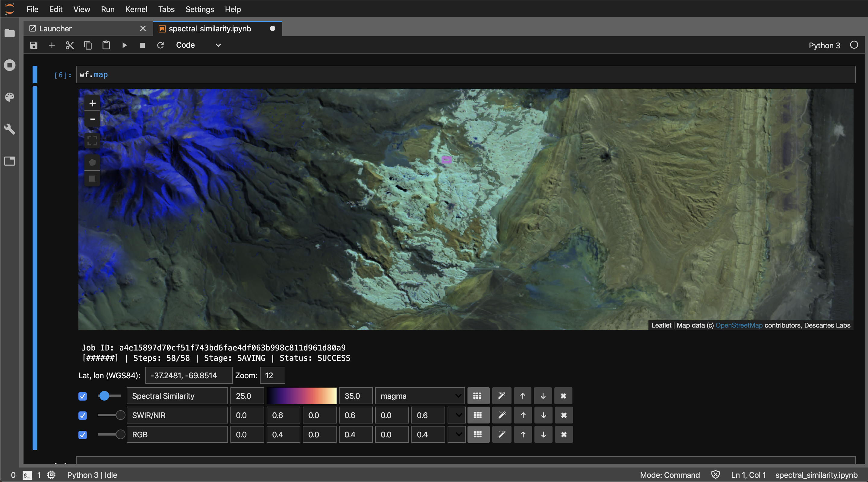Open the Kernel menu
Screen dimensions: 868x482
(136, 9)
